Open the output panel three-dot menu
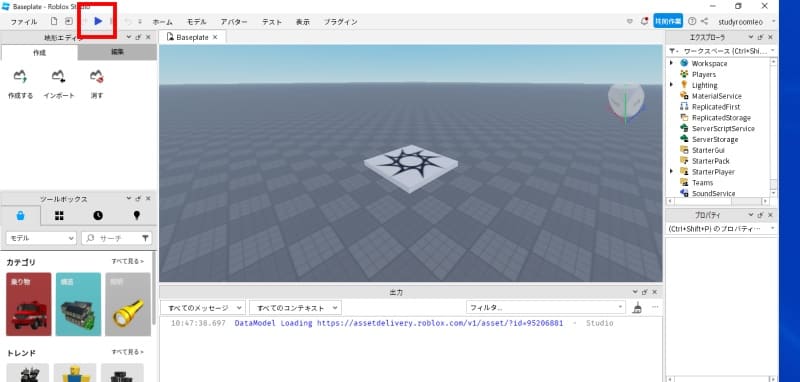800x382 pixels. [x=655, y=307]
